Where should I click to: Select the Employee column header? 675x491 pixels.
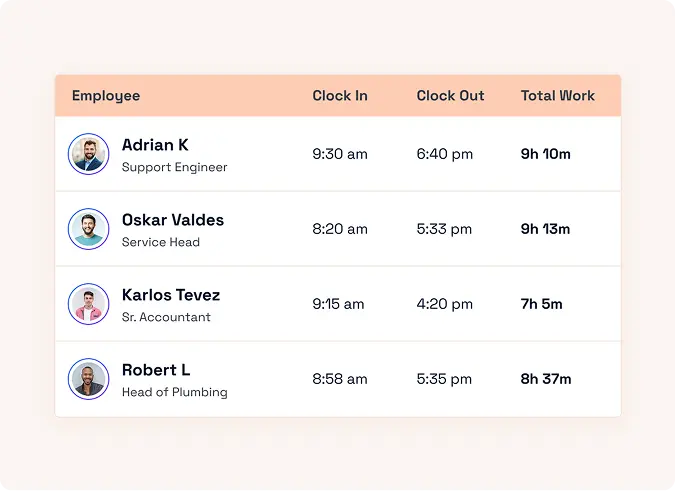click(x=106, y=96)
